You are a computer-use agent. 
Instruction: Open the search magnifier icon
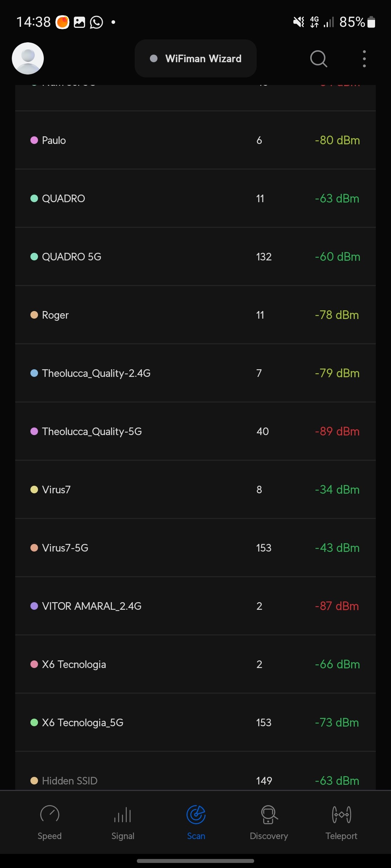coord(319,59)
